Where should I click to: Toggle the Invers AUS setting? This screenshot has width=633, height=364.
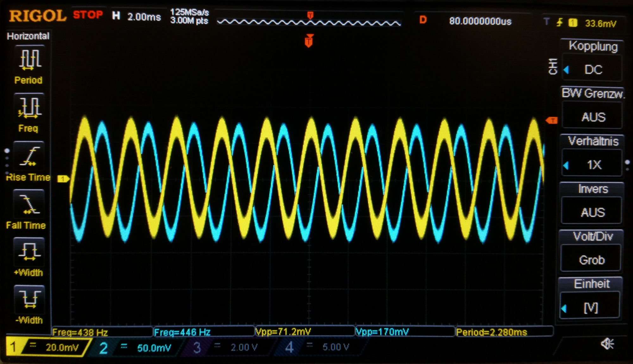pos(592,212)
